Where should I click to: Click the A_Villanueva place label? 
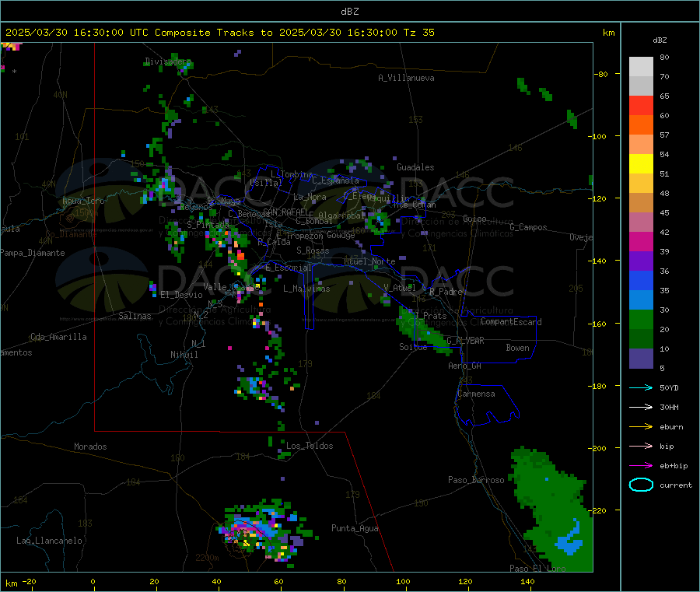tap(406, 78)
